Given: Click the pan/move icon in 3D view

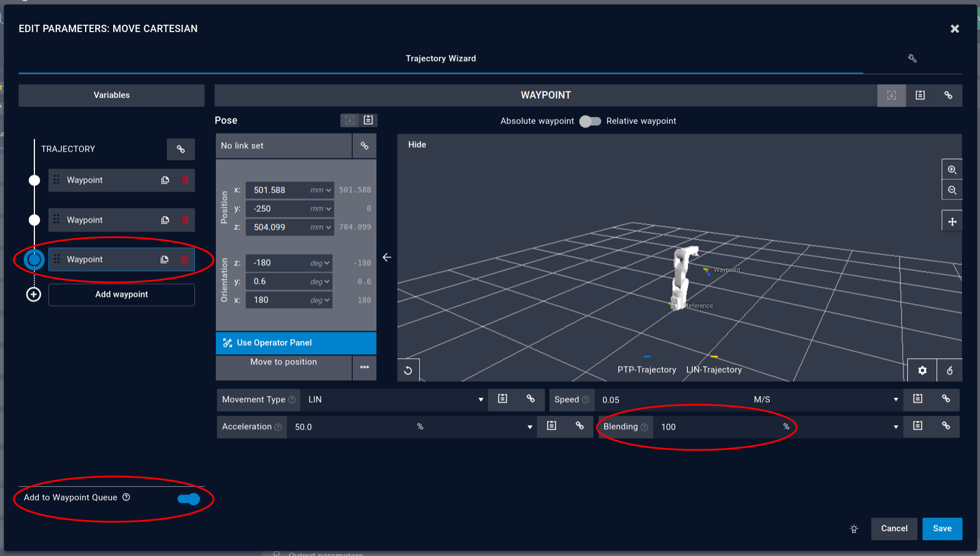Looking at the screenshot, I should coord(952,222).
